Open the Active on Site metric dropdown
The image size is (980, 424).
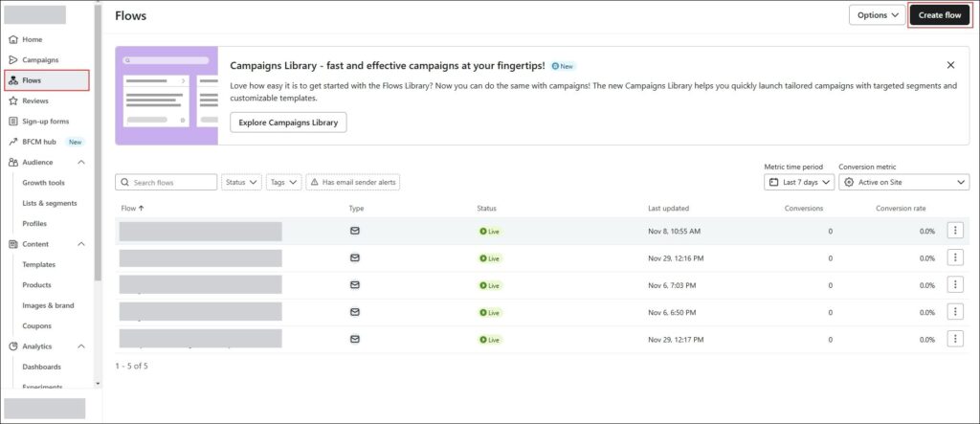click(x=903, y=182)
